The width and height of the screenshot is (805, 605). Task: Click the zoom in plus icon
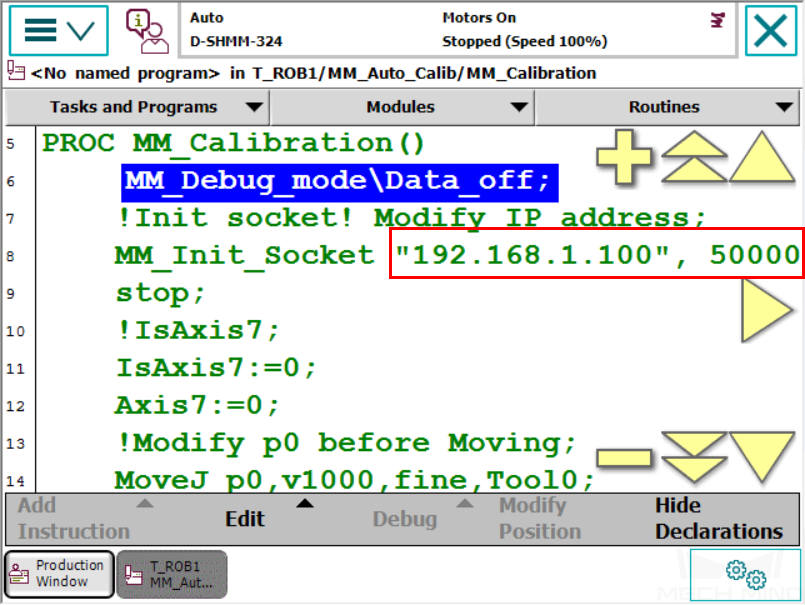click(624, 159)
